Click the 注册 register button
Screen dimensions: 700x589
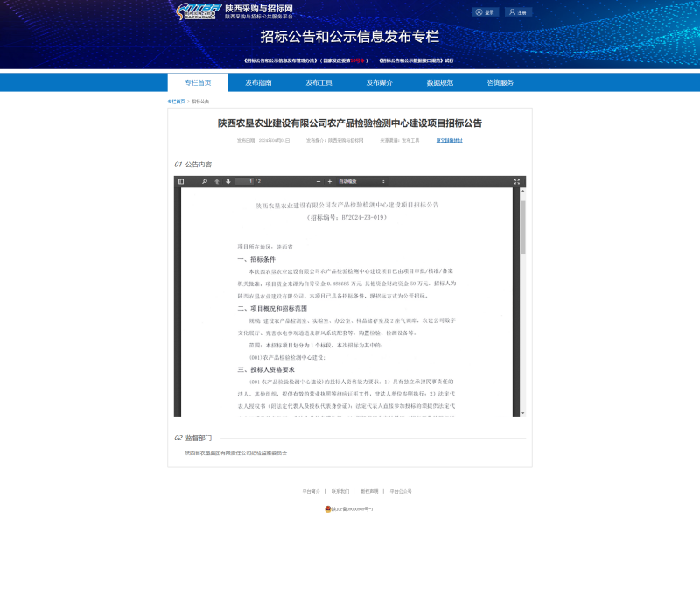tap(519, 12)
